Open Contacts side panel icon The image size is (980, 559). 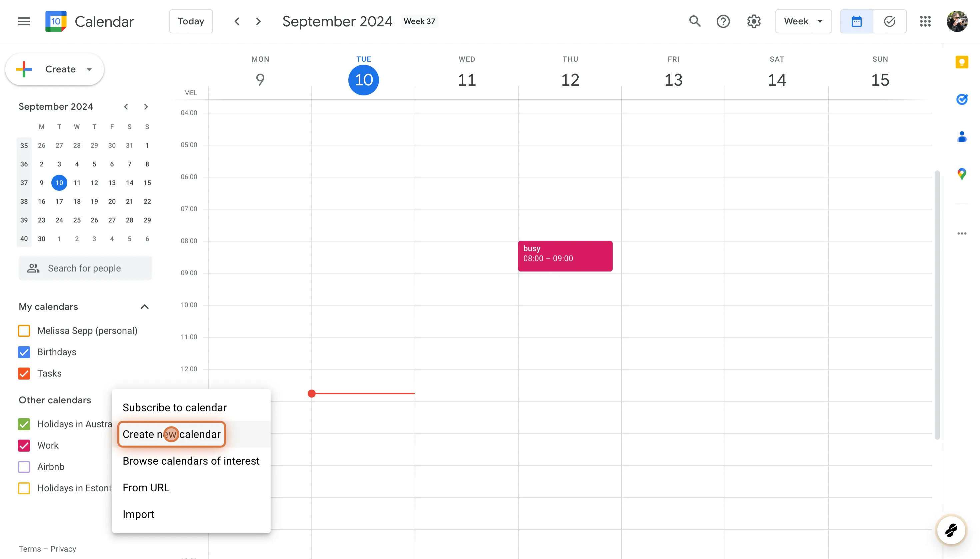[962, 137]
